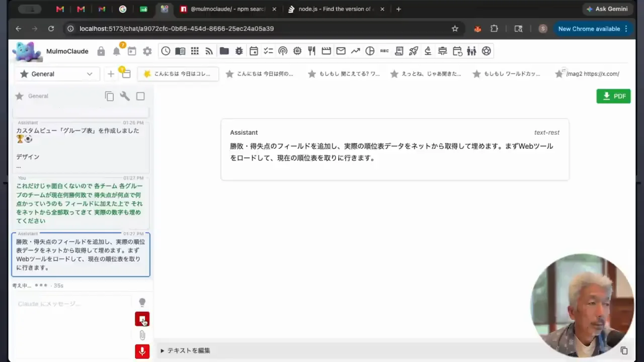The width and height of the screenshot is (644, 362).
Task: Select the 'こんにちは 今日はコレ...' session tab
Action: tap(178, 74)
